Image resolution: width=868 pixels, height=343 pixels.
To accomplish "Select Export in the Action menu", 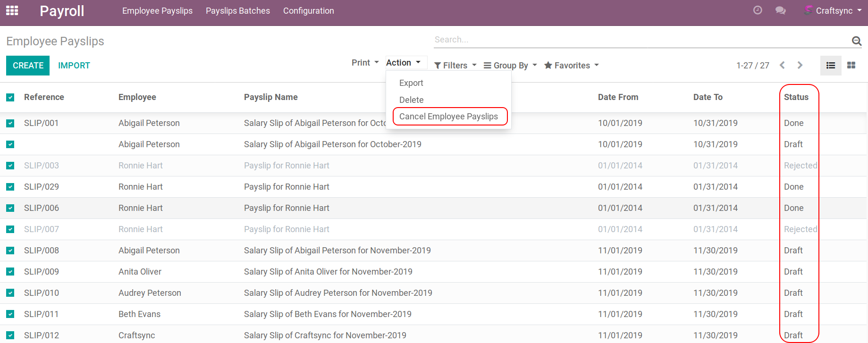I will (411, 83).
